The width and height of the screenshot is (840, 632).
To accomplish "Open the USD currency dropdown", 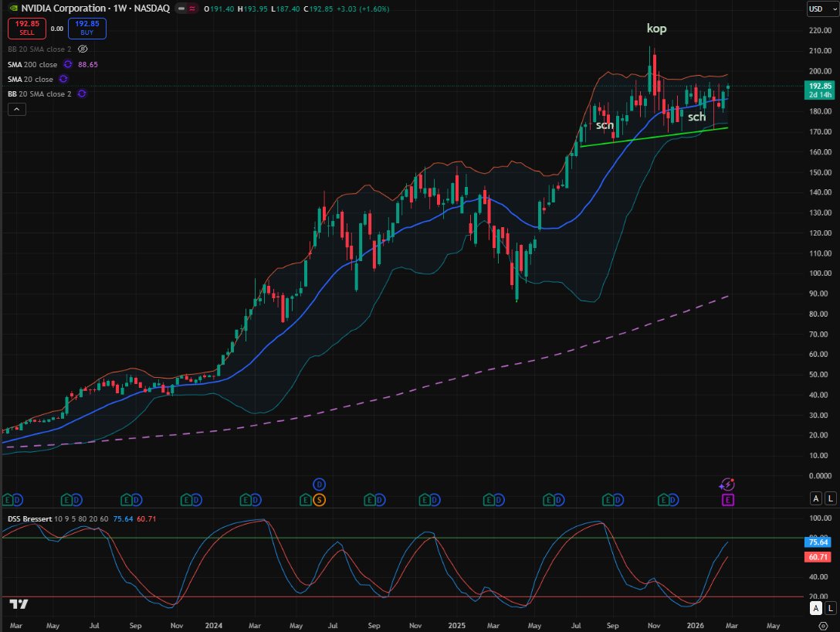I will tap(822, 9).
